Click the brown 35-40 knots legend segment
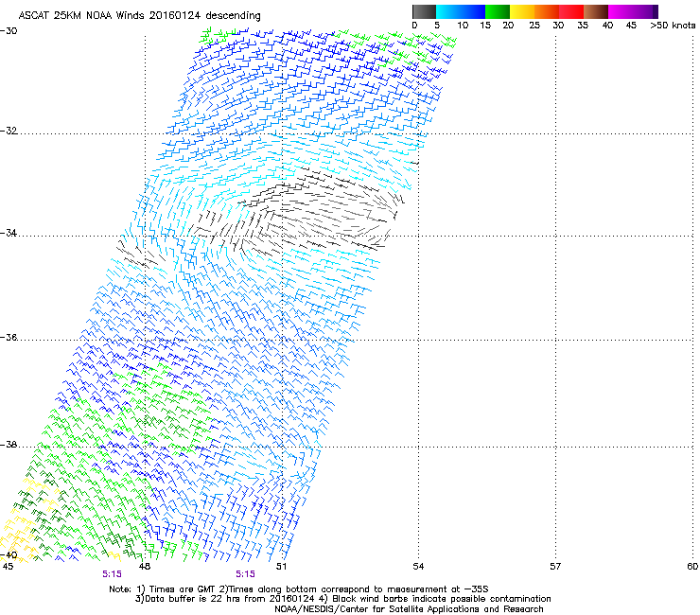The image size is (700, 615). pyautogui.click(x=596, y=11)
